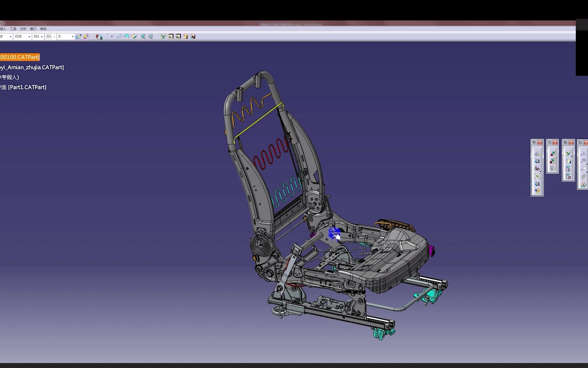Open the 窗口 menu
The image size is (588, 368).
(33, 29)
